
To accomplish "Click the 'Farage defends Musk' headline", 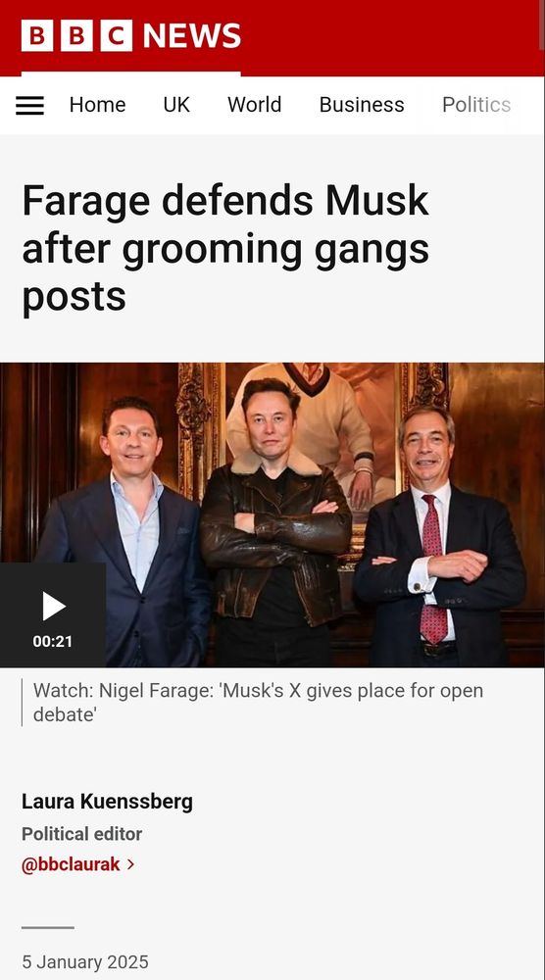I will (225, 249).
